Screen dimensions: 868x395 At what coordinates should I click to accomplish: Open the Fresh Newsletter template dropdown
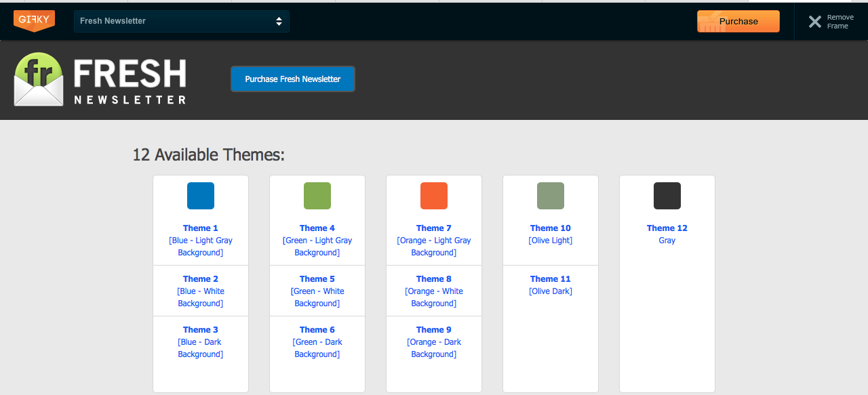[x=181, y=21]
